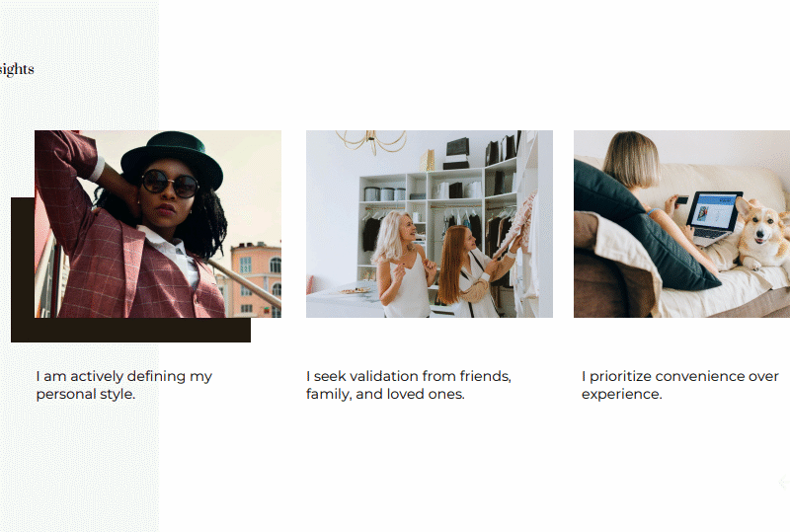This screenshot has height=532, width=790.
Task: Click the caption "I prioritize convenience over experience"
Action: [680, 385]
